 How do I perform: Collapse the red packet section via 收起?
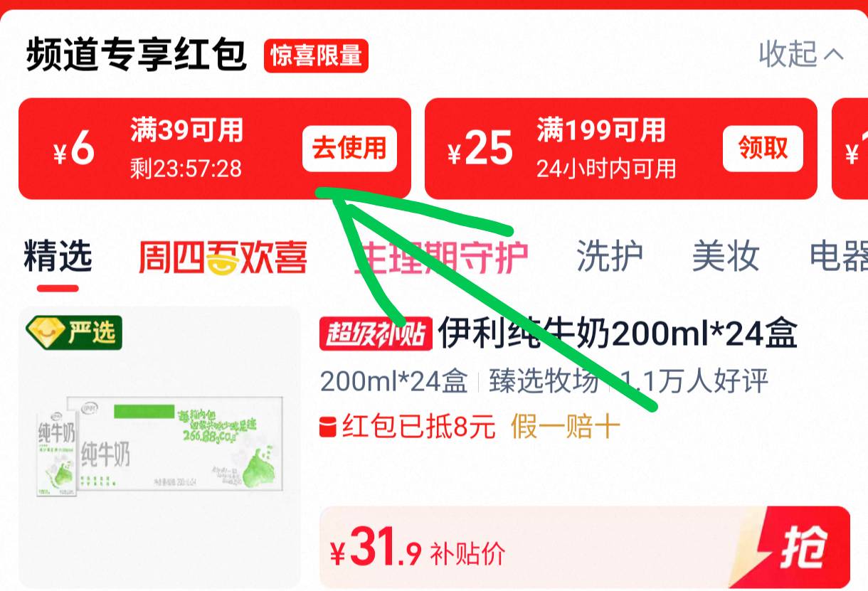(x=801, y=54)
